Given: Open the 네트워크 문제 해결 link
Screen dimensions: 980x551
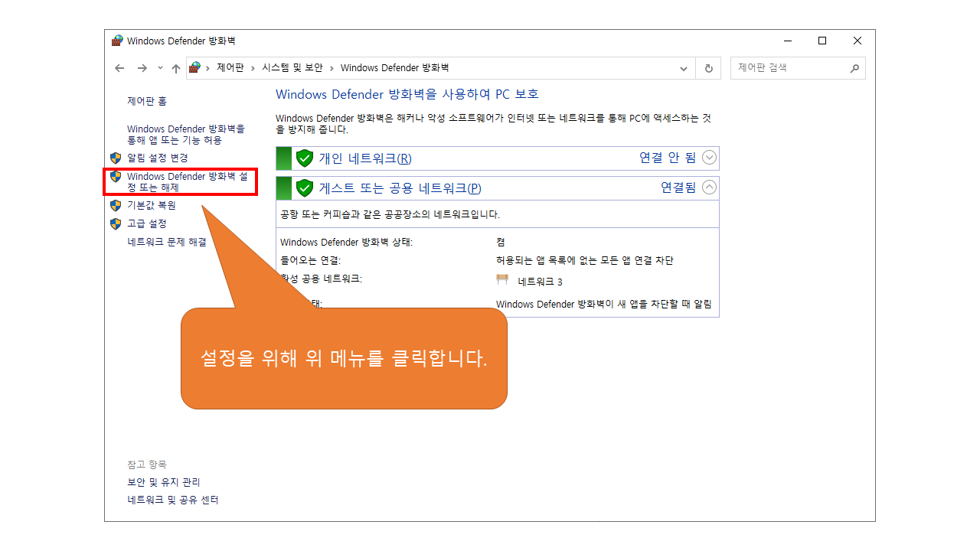Looking at the screenshot, I should (167, 242).
